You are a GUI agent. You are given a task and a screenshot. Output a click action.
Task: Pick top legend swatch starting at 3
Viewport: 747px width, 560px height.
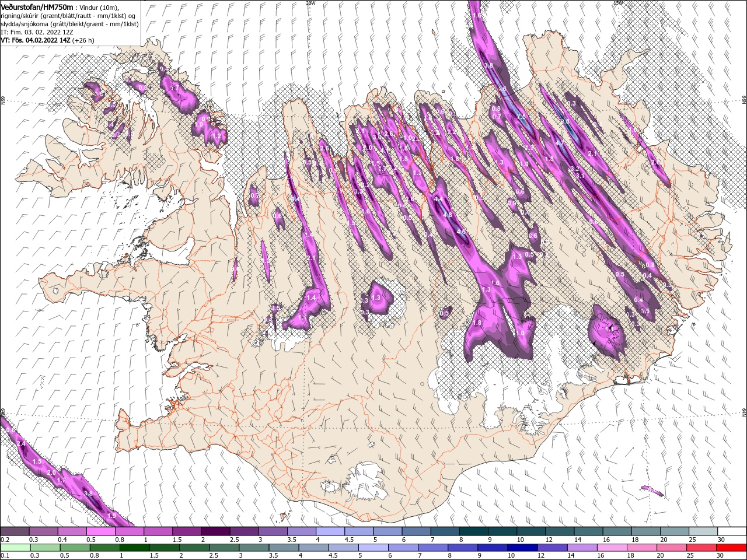tap(273, 531)
